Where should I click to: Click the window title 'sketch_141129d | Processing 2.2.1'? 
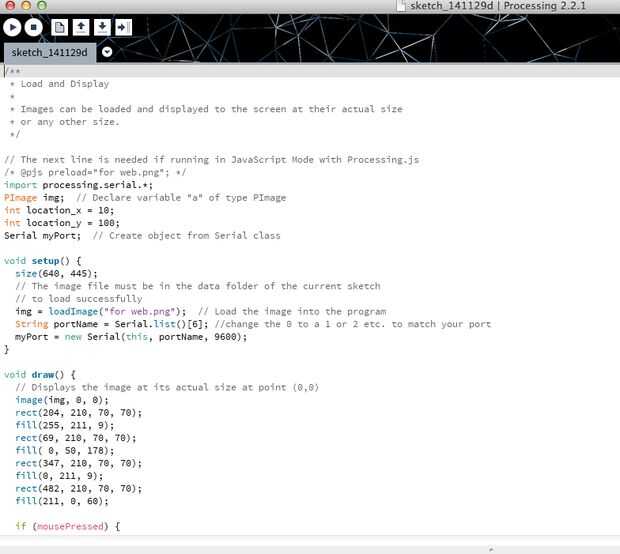pos(498,6)
